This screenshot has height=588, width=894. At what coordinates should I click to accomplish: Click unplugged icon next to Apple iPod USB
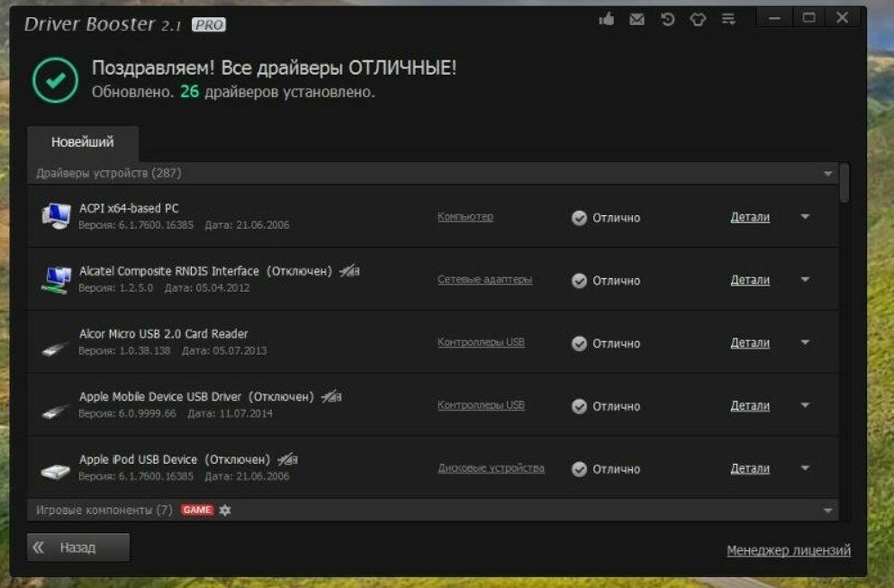287,458
